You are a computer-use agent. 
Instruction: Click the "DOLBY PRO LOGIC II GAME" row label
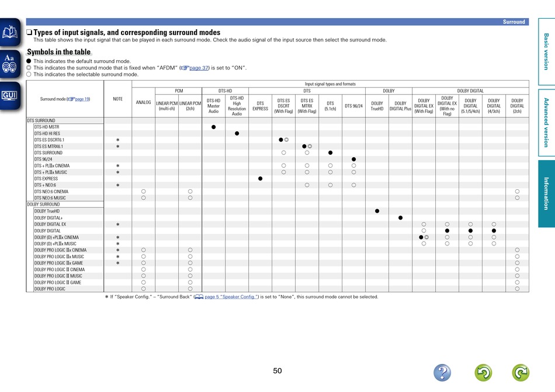click(x=58, y=283)
